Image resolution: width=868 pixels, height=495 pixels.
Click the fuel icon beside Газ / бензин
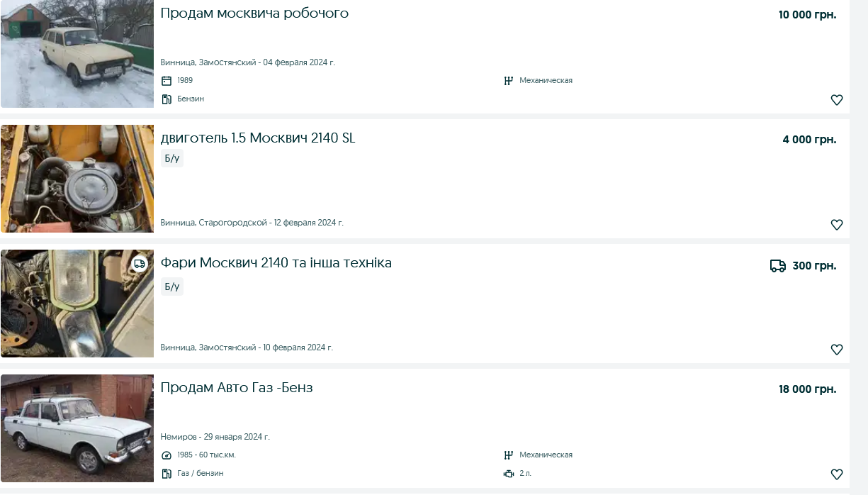167,474
